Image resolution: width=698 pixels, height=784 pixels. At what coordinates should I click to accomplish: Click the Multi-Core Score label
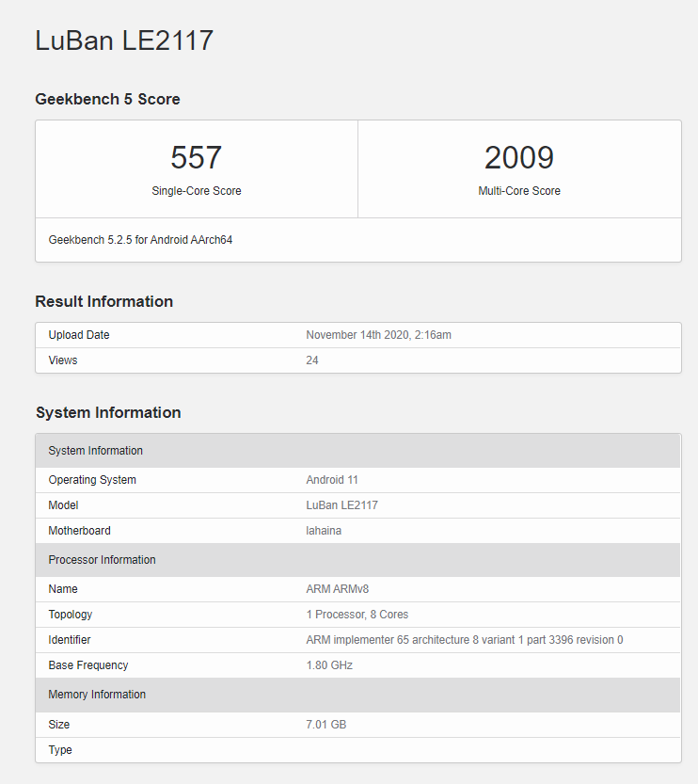point(519,191)
